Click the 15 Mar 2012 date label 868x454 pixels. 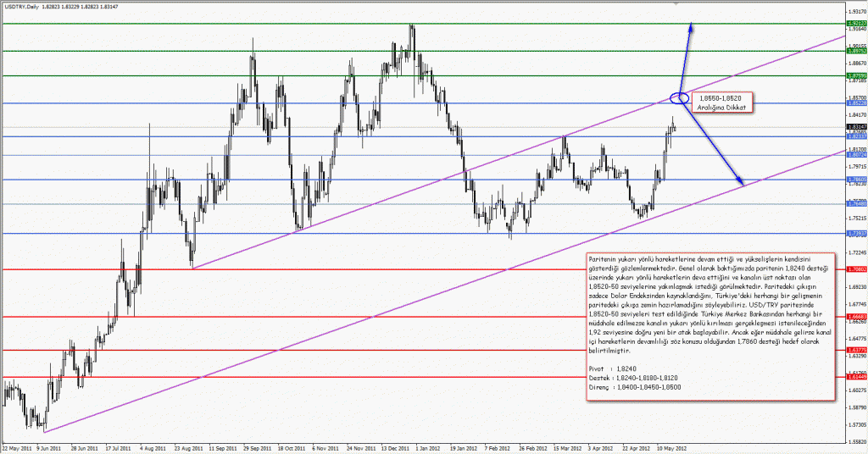566,448
